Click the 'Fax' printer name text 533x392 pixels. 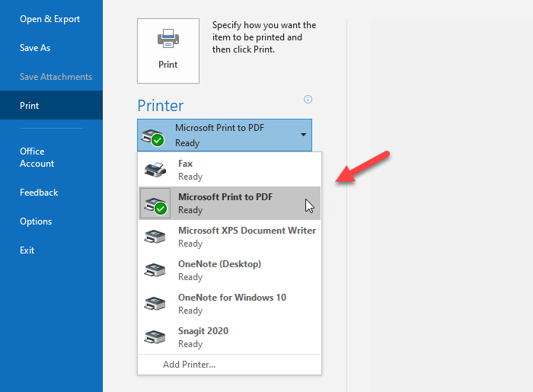tap(185, 164)
